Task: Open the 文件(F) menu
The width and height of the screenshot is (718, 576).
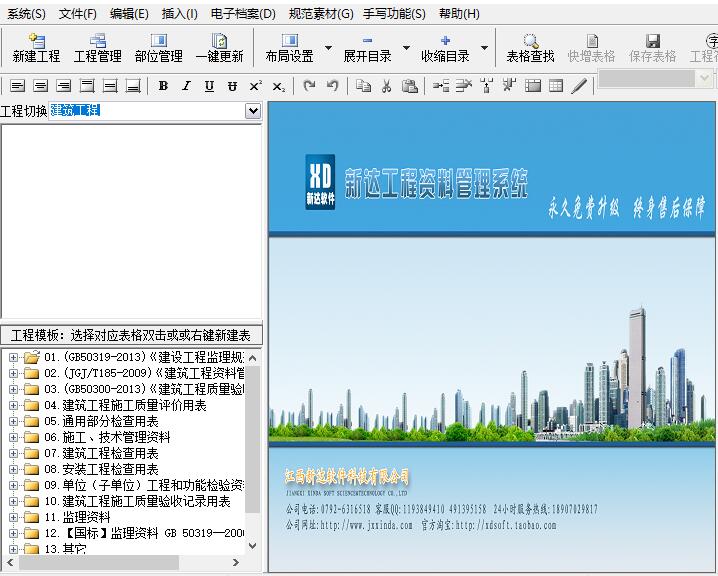Action: click(78, 14)
